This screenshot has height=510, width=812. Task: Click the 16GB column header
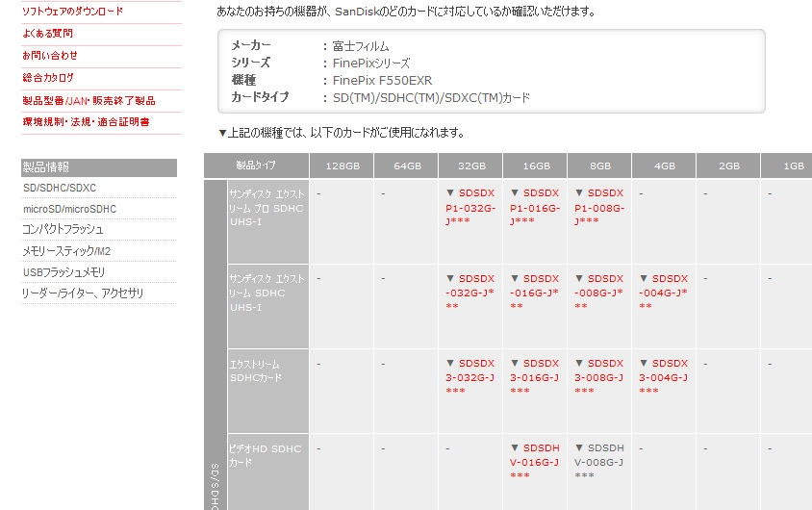point(536,166)
